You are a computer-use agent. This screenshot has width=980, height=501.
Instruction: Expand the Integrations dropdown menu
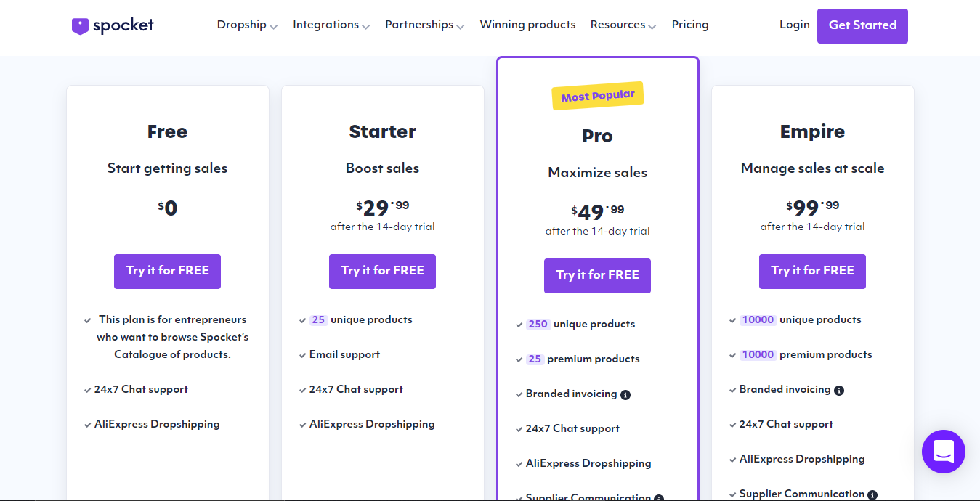[x=331, y=25]
